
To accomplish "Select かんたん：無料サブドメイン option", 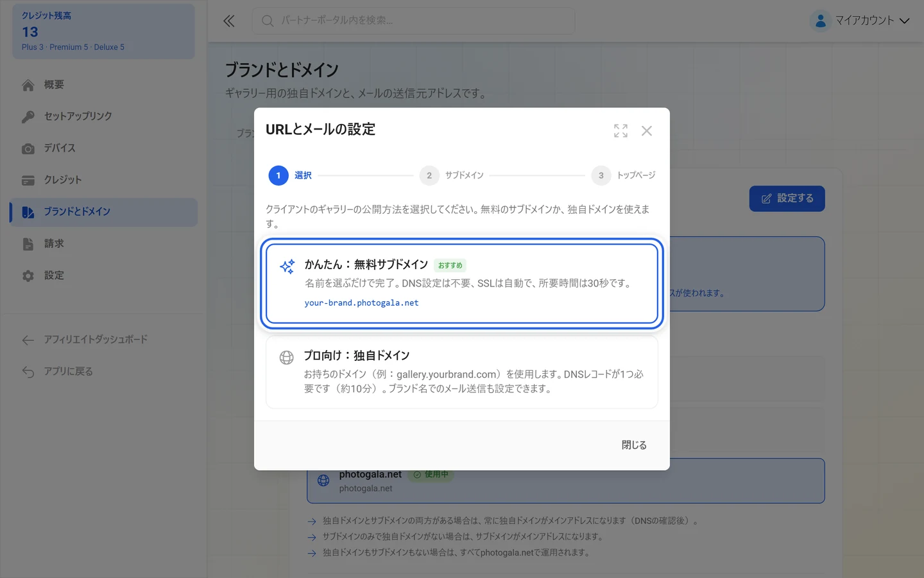I will (x=462, y=283).
